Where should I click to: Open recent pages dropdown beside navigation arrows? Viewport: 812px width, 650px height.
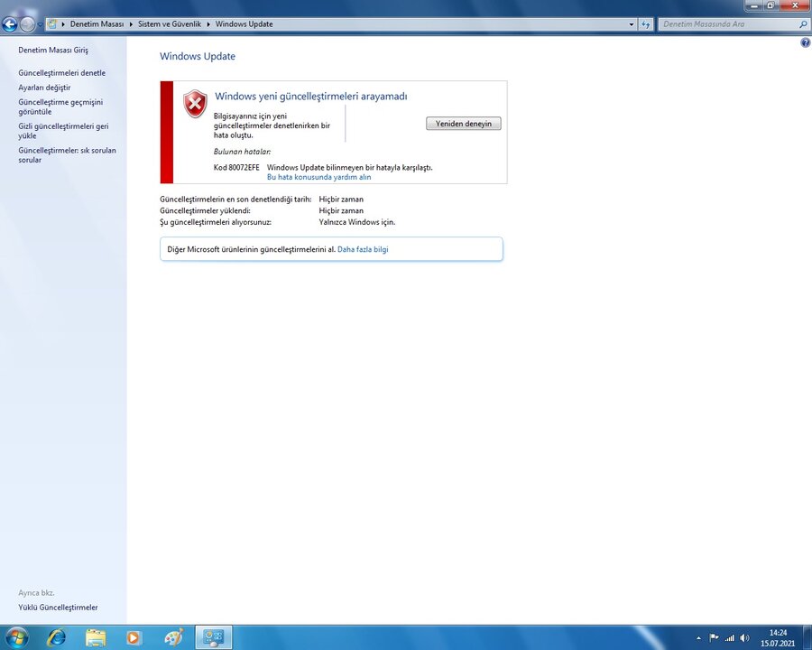point(40,24)
